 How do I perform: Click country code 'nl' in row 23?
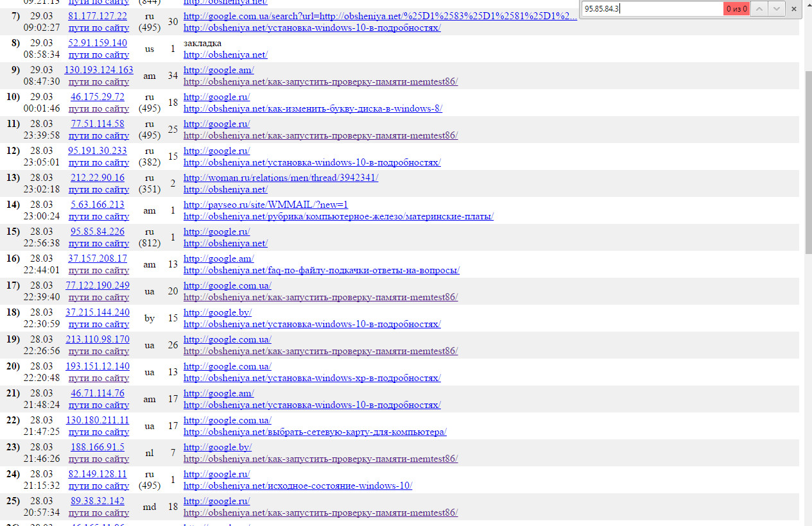click(x=150, y=453)
